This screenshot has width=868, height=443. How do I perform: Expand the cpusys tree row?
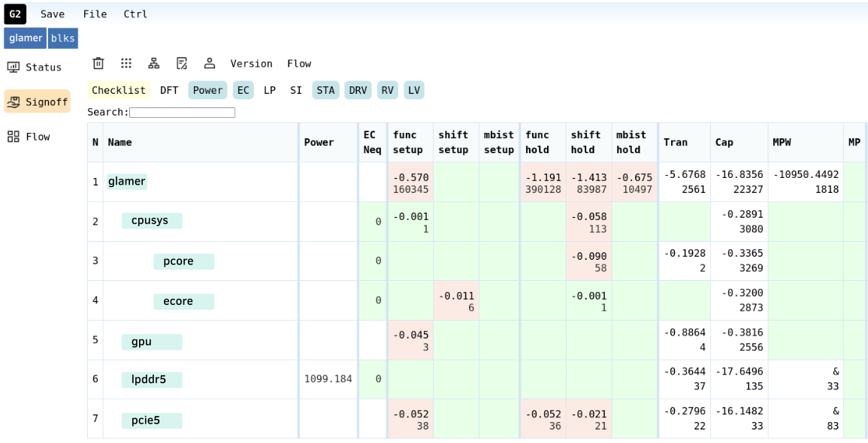pos(150,221)
